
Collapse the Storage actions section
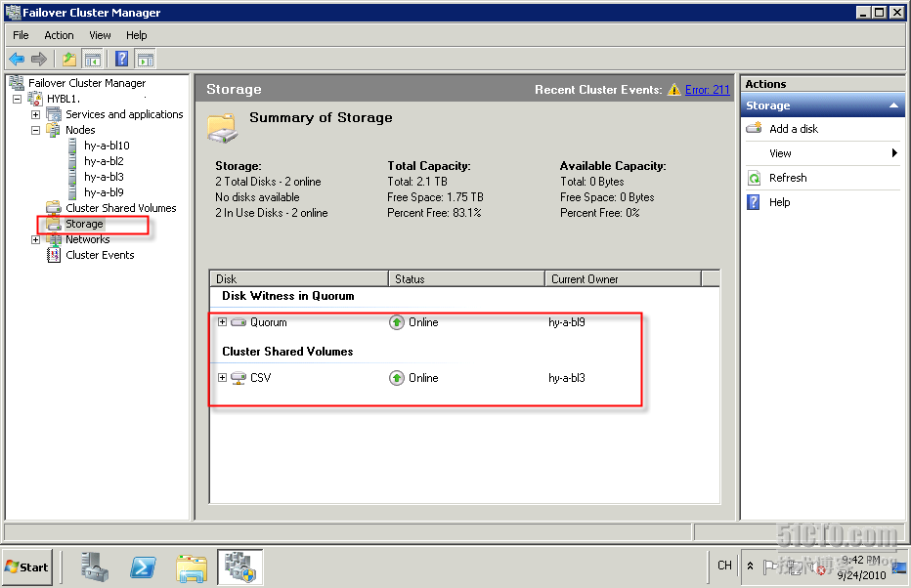coord(893,105)
